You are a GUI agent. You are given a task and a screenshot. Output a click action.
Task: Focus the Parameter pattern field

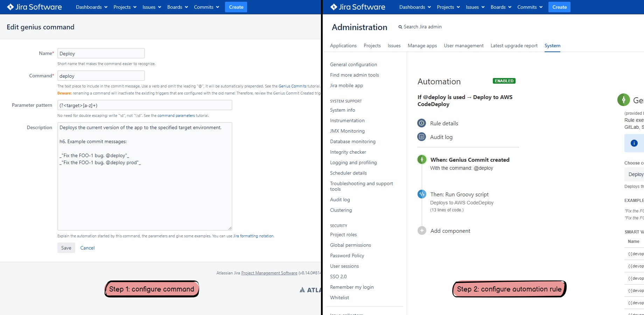145,105
